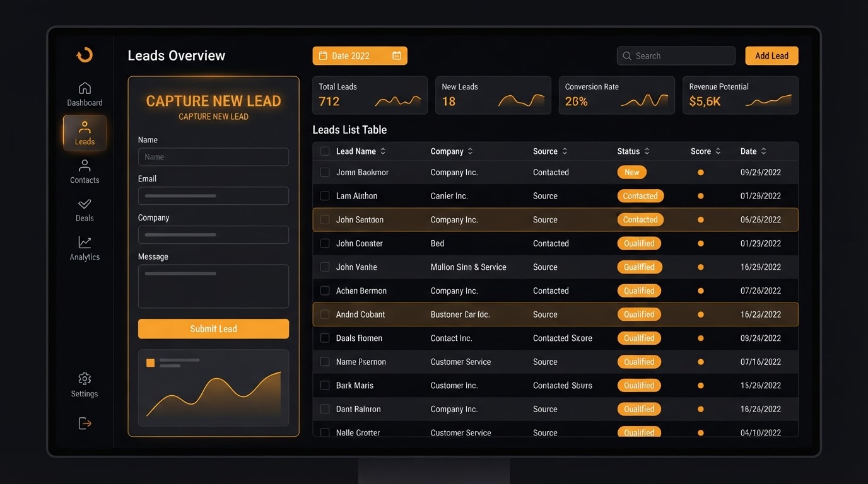Click the Qualified badge for John Conater
This screenshot has height=484, width=868.
click(x=639, y=243)
